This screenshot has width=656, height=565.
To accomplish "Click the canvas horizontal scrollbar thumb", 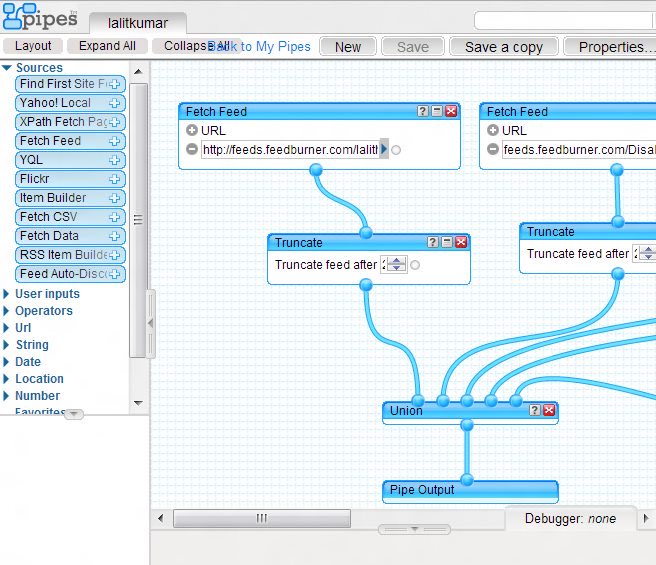I will click(261, 518).
